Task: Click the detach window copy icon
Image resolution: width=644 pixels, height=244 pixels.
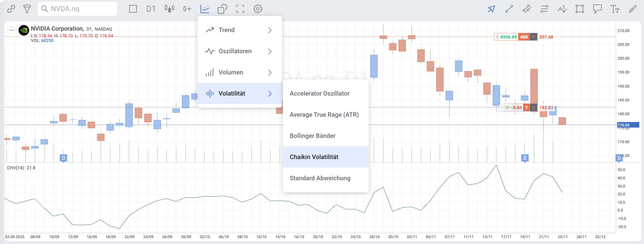Action: coord(223,9)
